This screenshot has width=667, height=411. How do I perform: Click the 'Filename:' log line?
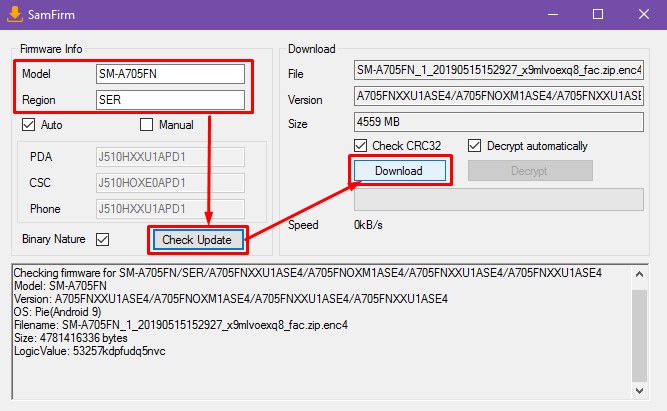(x=181, y=325)
